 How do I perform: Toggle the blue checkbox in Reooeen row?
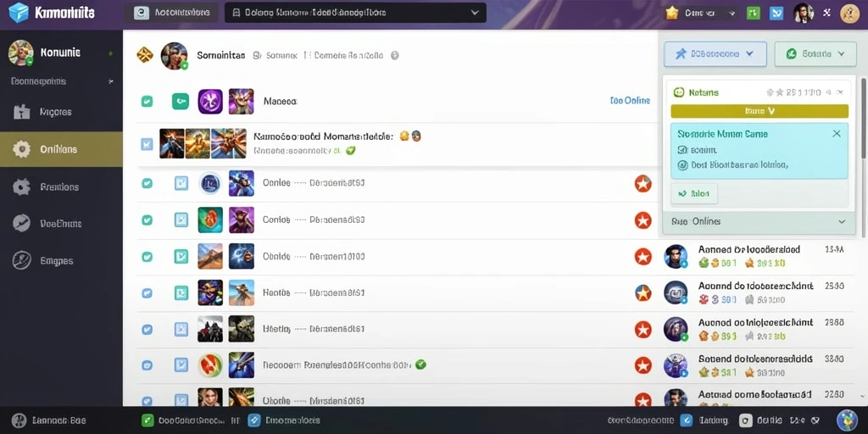[x=147, y=364]
